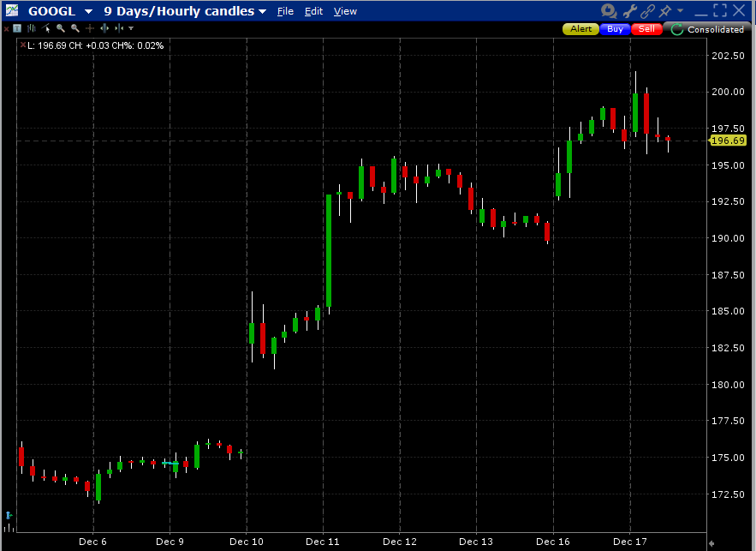Image resolution: width=756 pixels, height=551 pixels.
Task: Open the Edit menu
Action: 313,11
